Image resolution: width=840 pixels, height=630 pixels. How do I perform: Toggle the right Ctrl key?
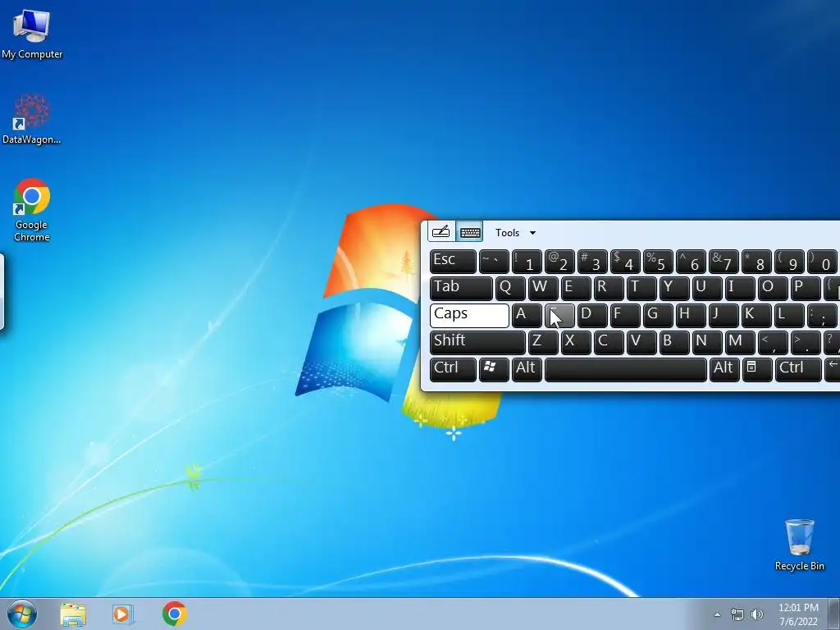pos(798,370)
